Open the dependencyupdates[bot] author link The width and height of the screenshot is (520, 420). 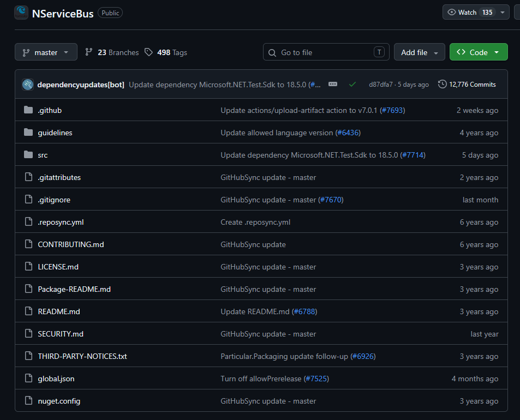pos(81,85)
